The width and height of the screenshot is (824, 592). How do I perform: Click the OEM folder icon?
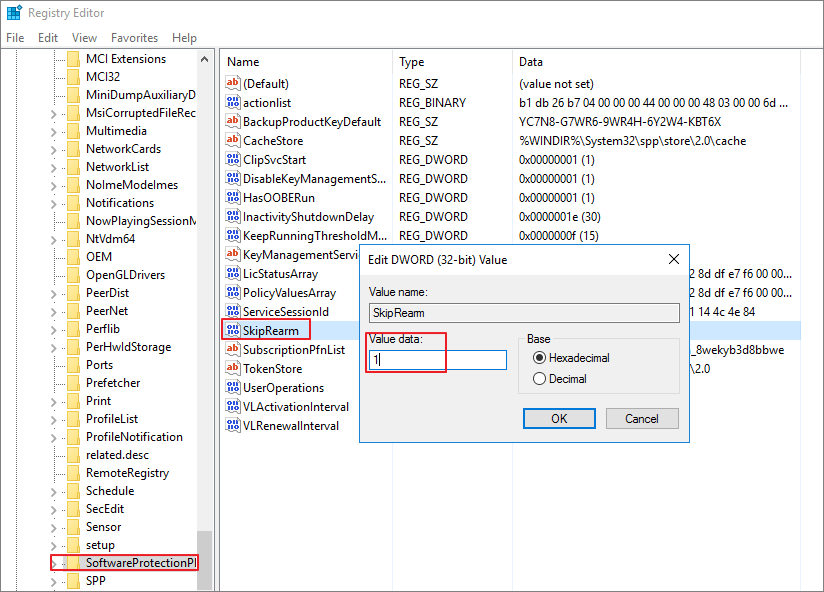click(74, 256)
